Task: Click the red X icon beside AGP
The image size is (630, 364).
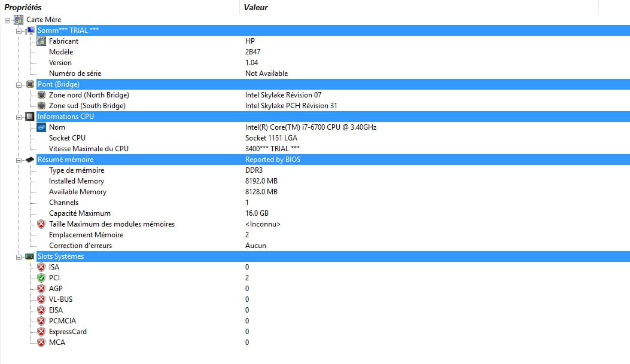Action: [x=41, y=289]
